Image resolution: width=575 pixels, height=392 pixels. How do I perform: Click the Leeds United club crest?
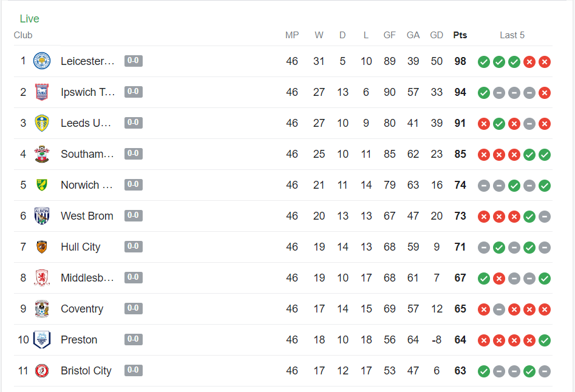[42, 123]
